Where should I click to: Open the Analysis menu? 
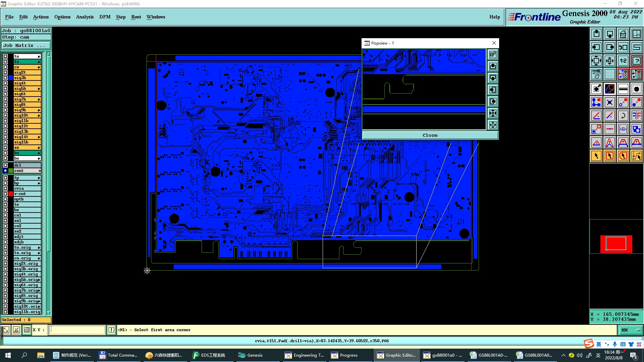pos(85,17)
